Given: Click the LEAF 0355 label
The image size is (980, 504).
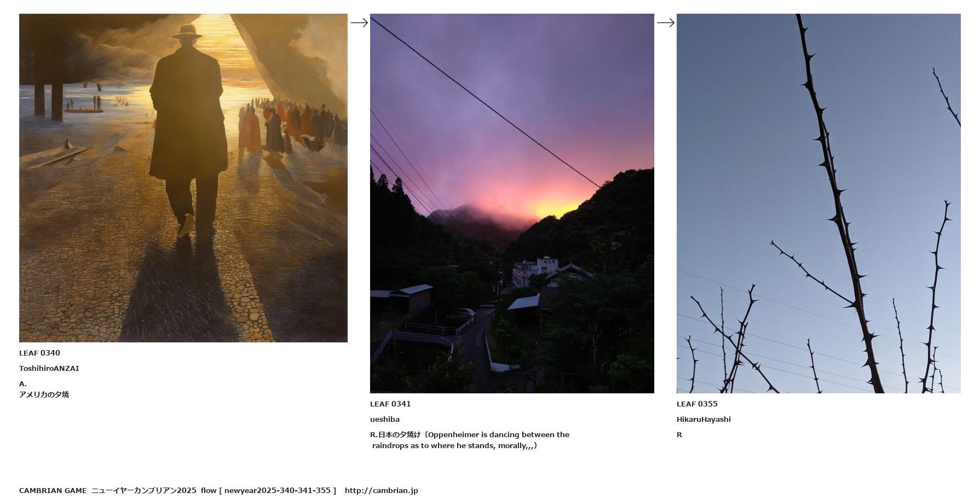Looking at the screenshot, I should click(697, 404).
